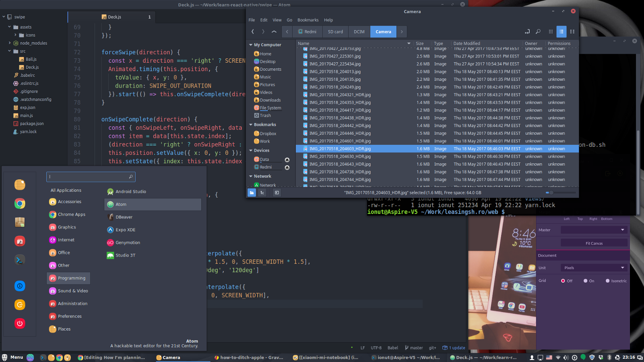
Task: Click the red shutdown icon in menu
Action: click(x=20, y=323)
